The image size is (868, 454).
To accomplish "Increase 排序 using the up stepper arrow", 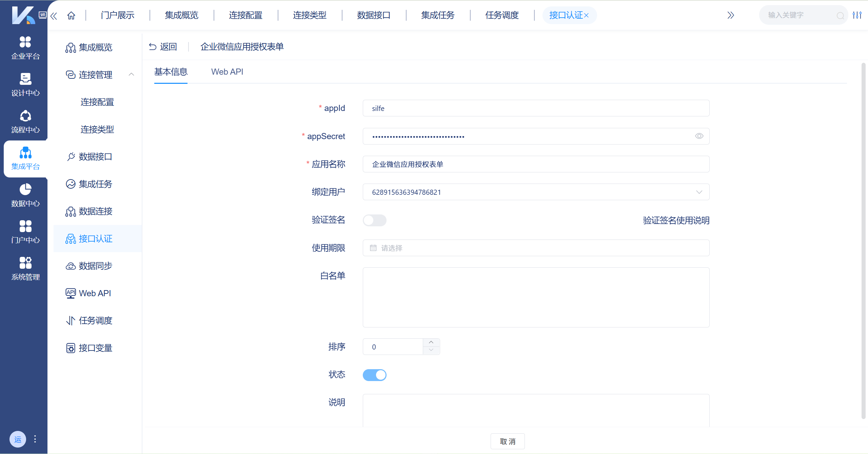I will click(431, 342).
